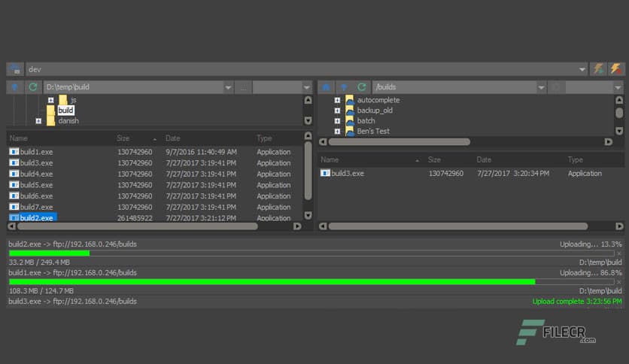Click down arrow of local tree scrollbar
Image resolution: width=629 pixels, height=364 pixels.
[308, 120]
